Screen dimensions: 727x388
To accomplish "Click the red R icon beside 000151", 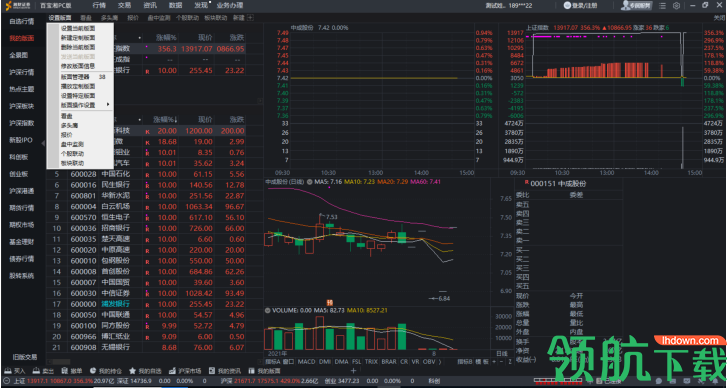I will [526, 183].
